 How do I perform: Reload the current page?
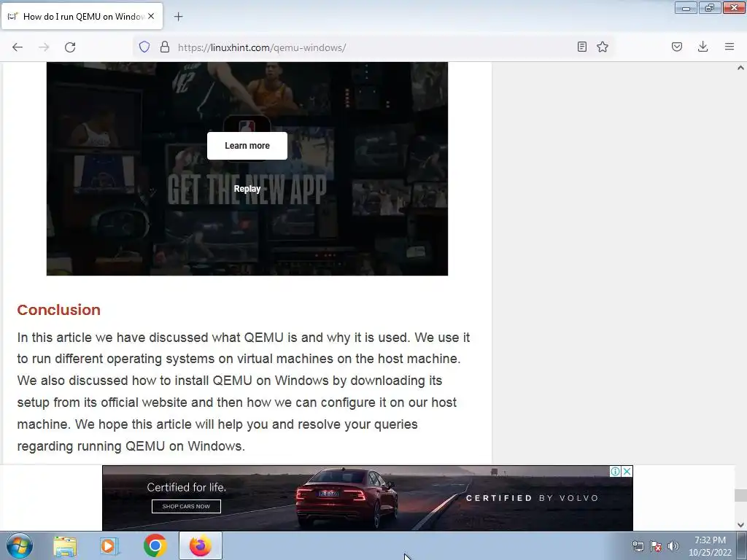click(x=70, y=47)
